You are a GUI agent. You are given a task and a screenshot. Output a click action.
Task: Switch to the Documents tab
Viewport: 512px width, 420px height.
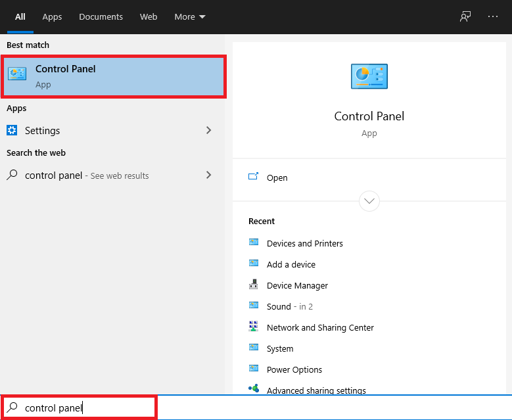point(101,17)
